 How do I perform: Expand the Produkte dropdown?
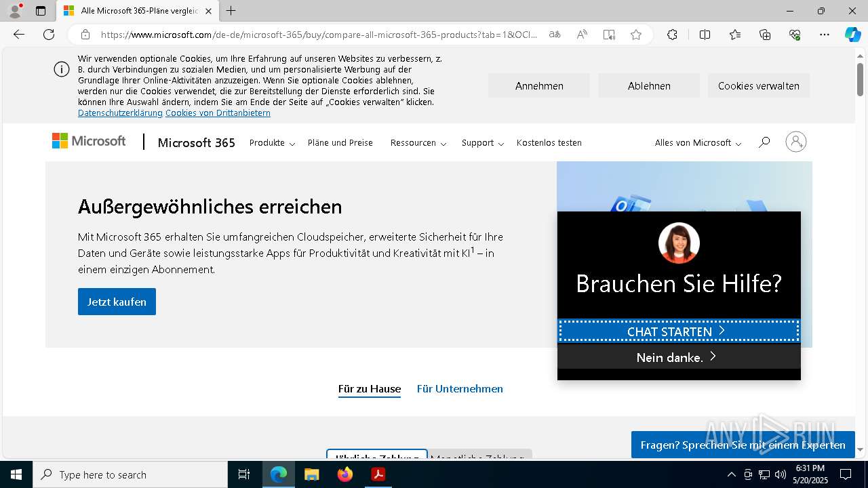pyautogui.click(x=272, y=143)
